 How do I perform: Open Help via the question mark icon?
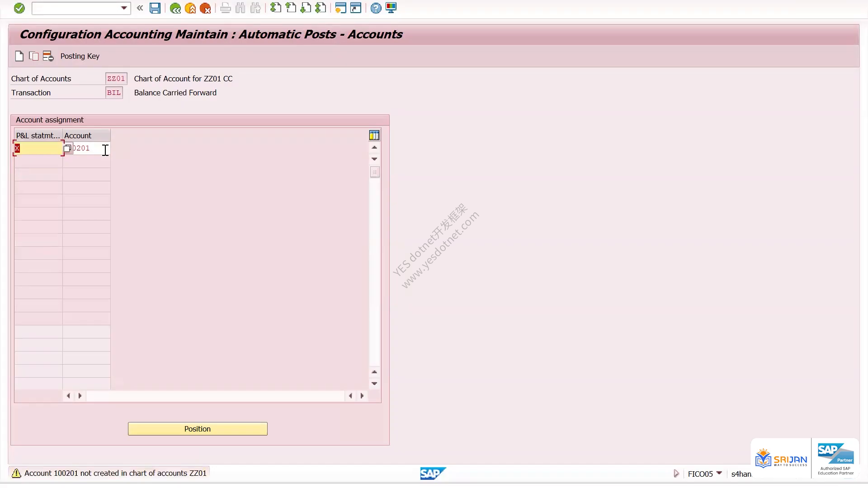point(376,8)
